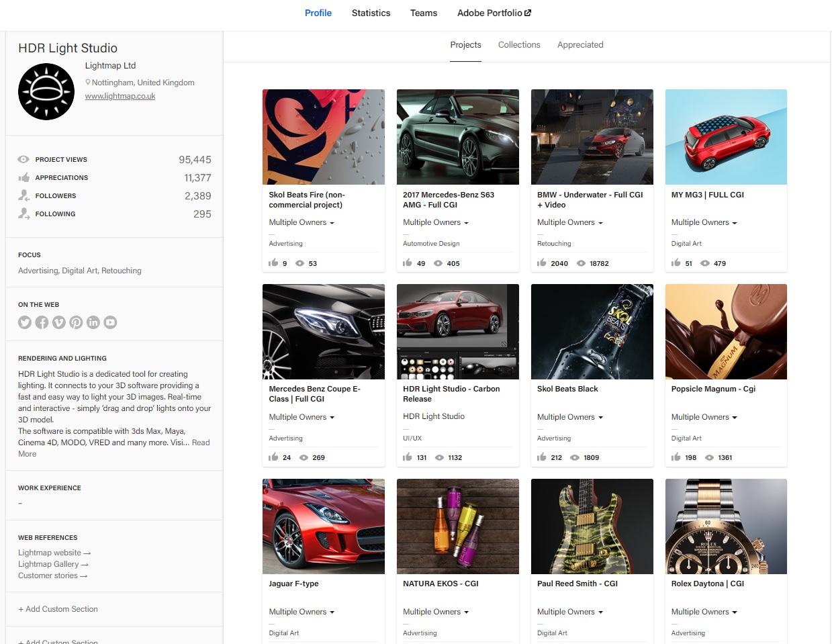Open the Paul Reed Smith guitar thumbnail
The height and width of the screenshot is (644, 832).
(592, 526)
